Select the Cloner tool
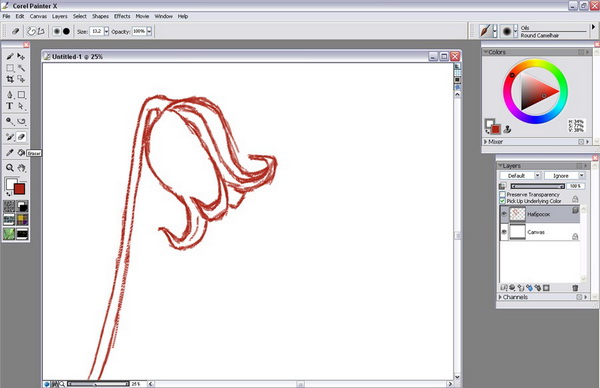The height and width of the screenshot is (388, 600). [10, 137]
